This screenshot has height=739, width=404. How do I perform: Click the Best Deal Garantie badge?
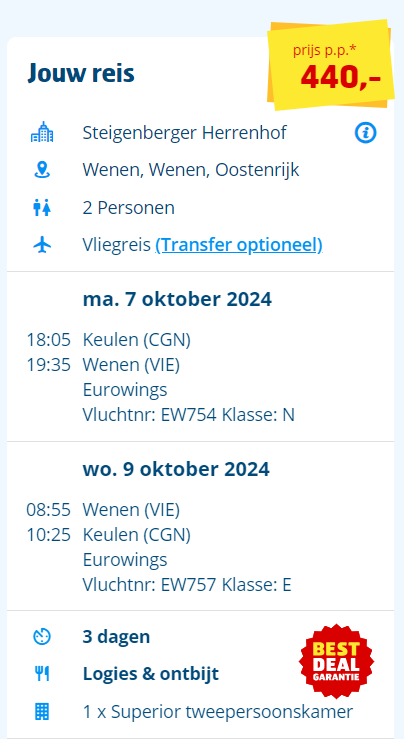click(337, 661)
